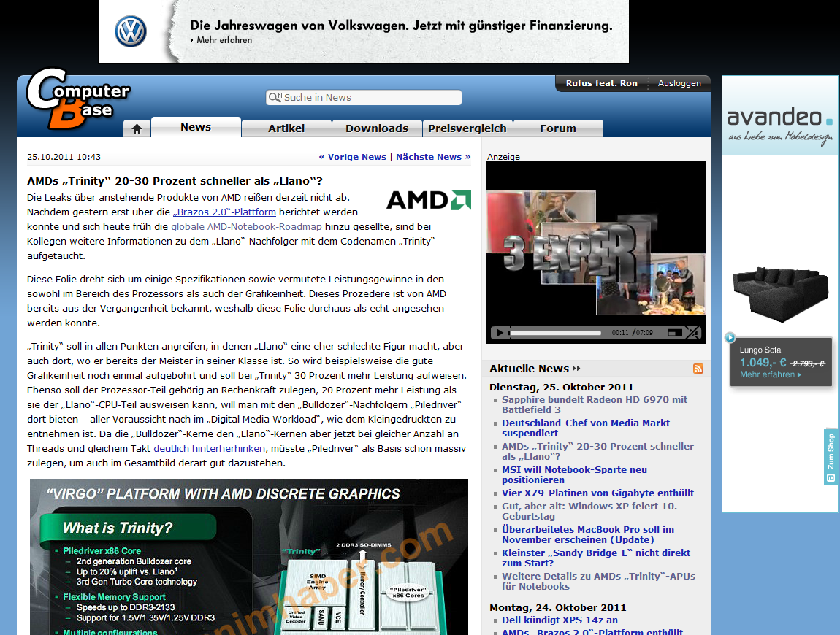The image size is (840, 635).
Task: Open Rufus feat. Ron profile
Action: [x=602, y=83]
